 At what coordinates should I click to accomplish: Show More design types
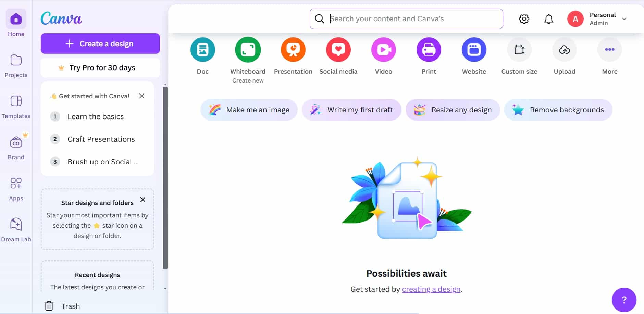click(609, 50)
